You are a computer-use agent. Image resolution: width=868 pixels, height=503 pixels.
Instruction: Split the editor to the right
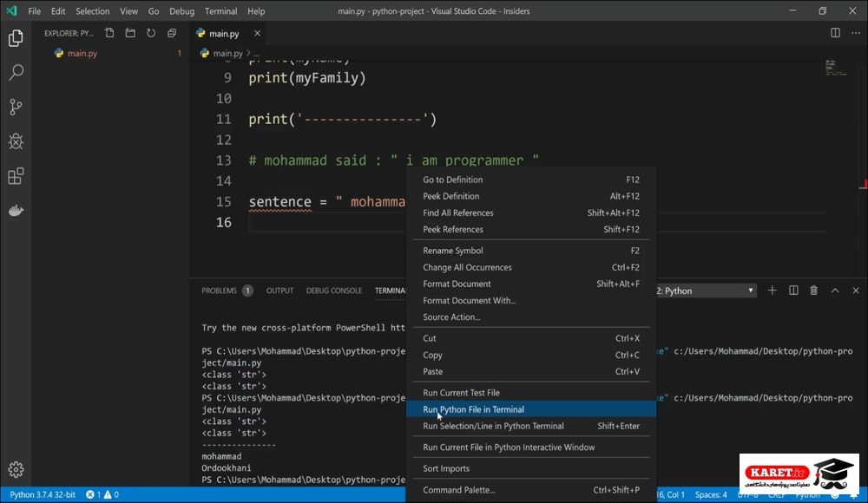835,33
